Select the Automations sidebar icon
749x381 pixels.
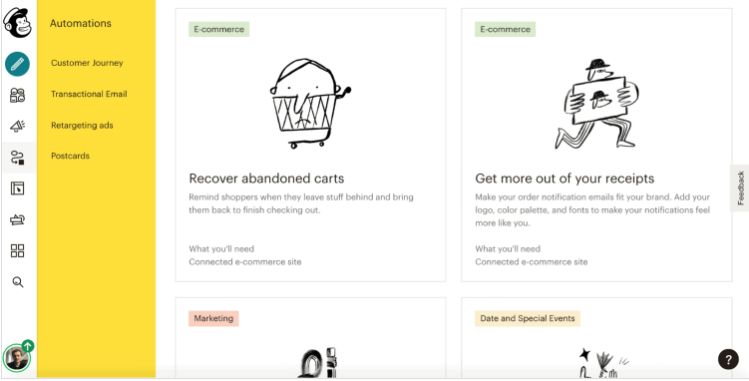pyautogui.click(x=18, y=157)
